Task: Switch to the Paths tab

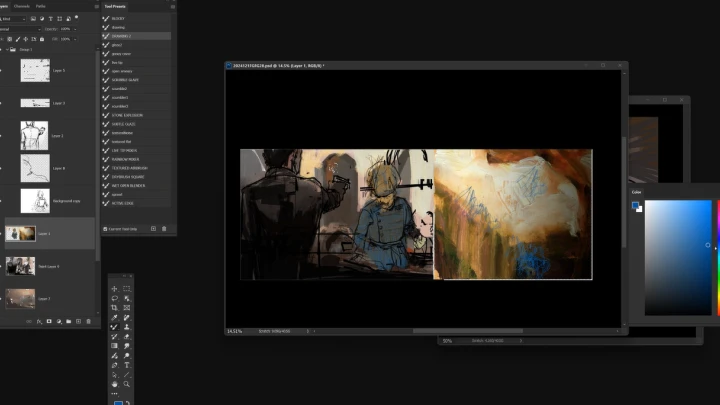Action: click(40, 6)
